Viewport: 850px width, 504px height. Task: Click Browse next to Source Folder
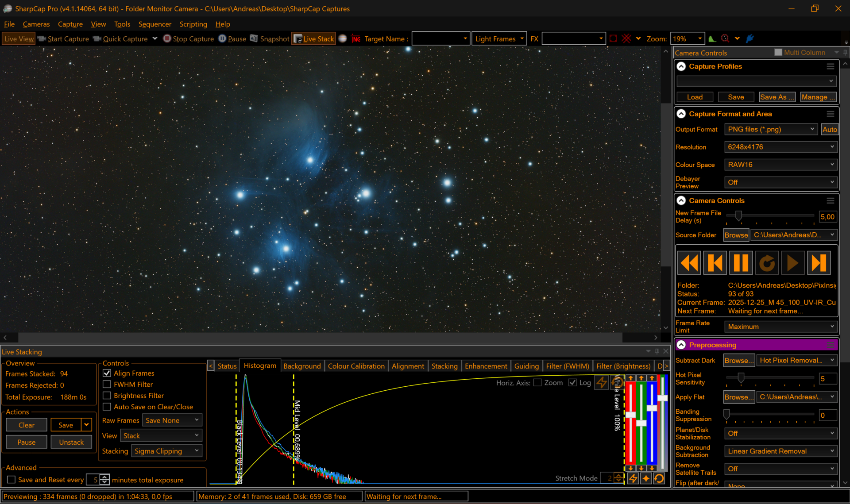736,235
